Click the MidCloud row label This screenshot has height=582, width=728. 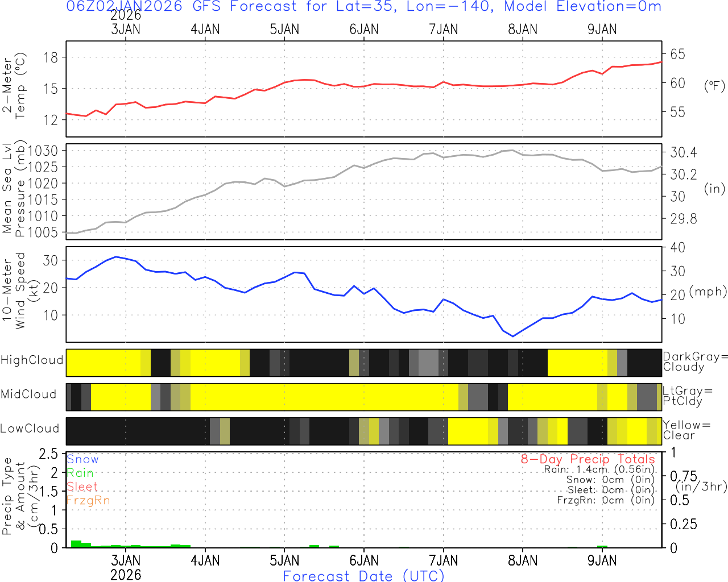pyautogui.click(x=28, y=394)
